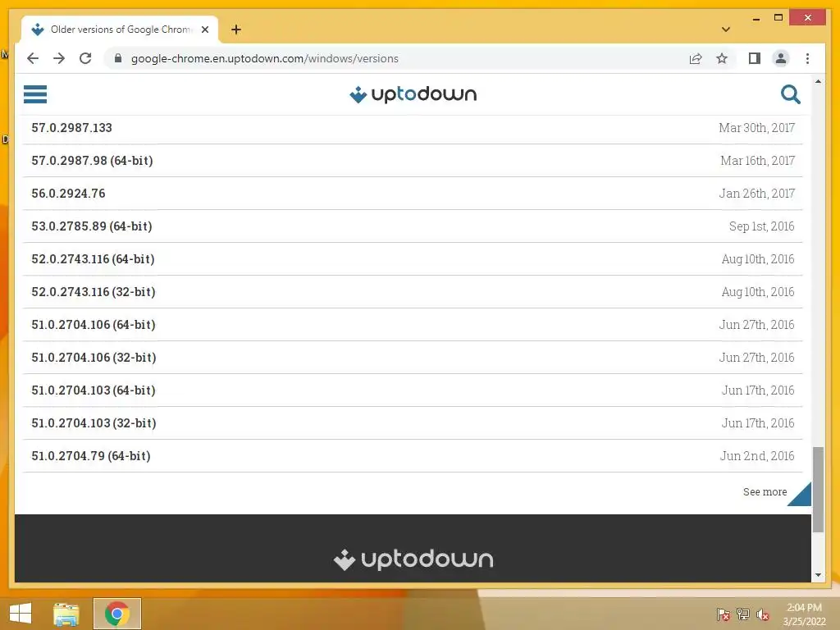Open the Chrome profile avatar menu
Viewport: 840px width, 630px height.
click(x=781, y=58)
